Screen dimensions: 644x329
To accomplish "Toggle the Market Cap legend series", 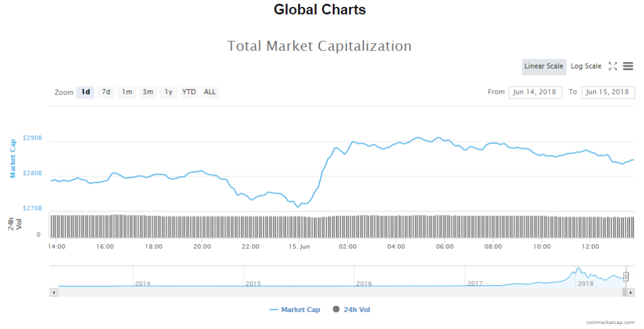I will (x=294, y=309).
